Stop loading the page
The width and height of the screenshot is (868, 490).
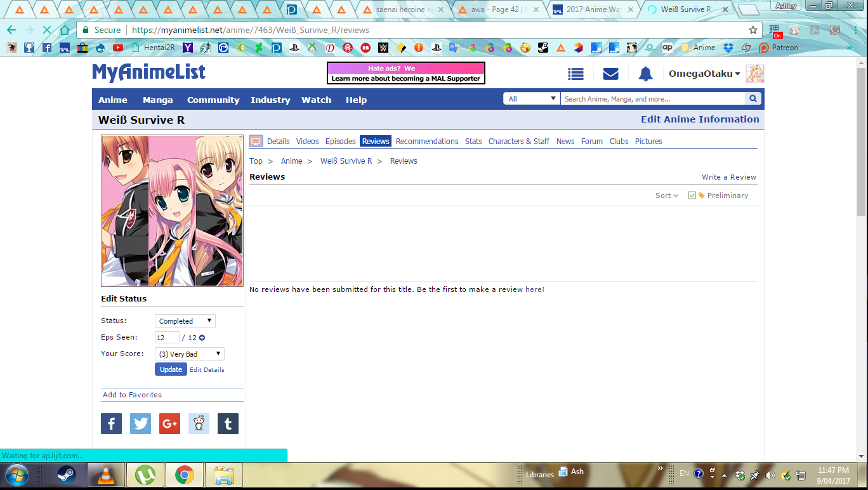[46, 30]
